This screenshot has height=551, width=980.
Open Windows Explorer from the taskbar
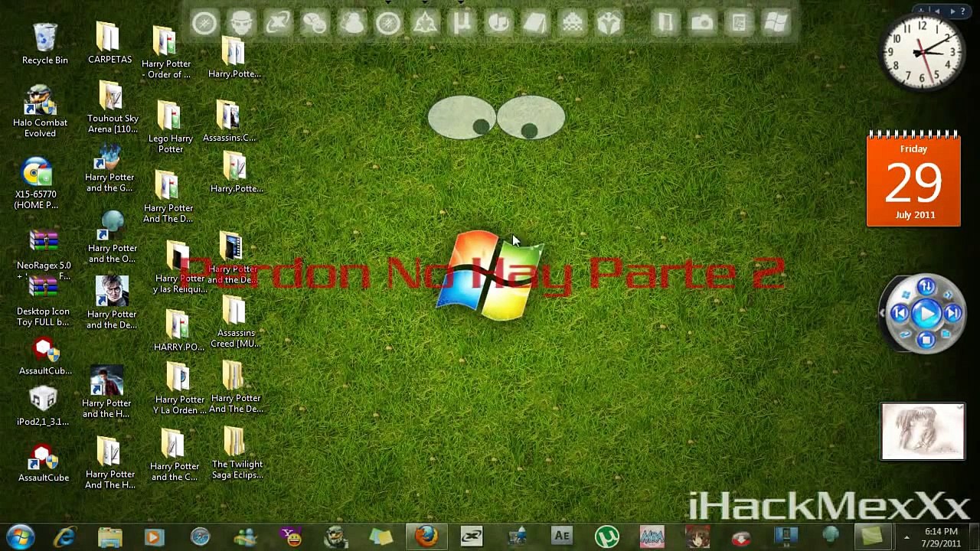pyautogui.click(x=109, y=537)
